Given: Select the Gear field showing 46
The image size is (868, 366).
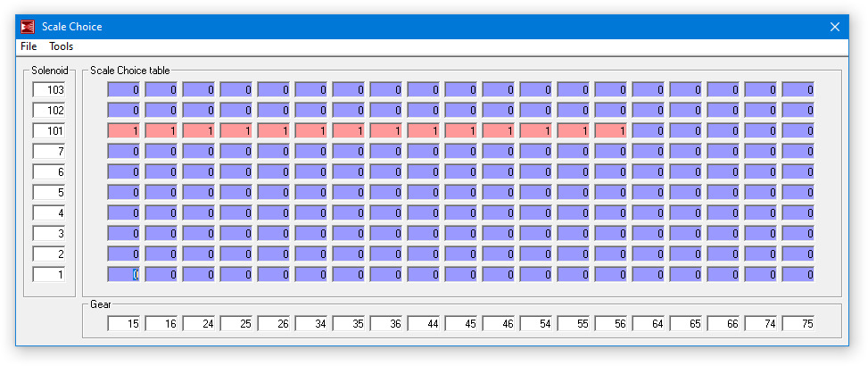Looking at the screenshot, I should pyautogui.click(x=498, y=324).
